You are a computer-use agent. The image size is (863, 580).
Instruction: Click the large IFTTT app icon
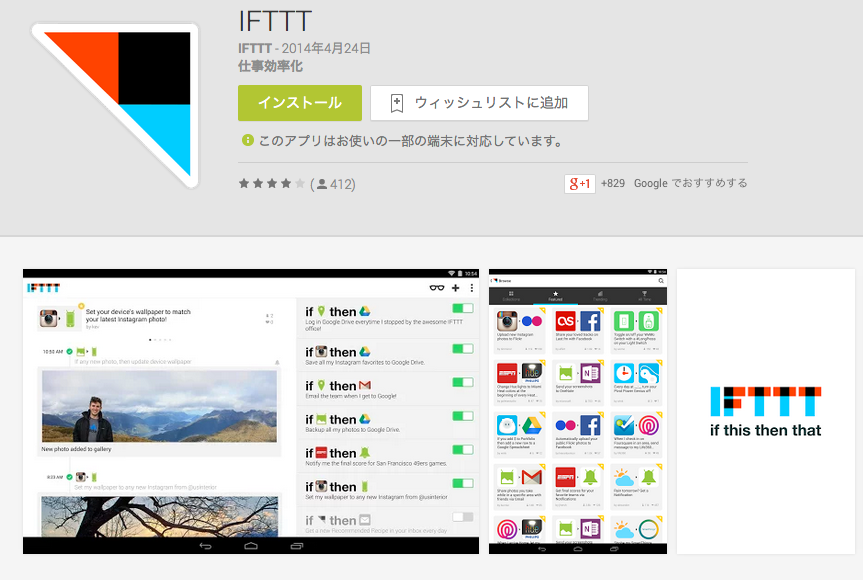tap(116, 105)
